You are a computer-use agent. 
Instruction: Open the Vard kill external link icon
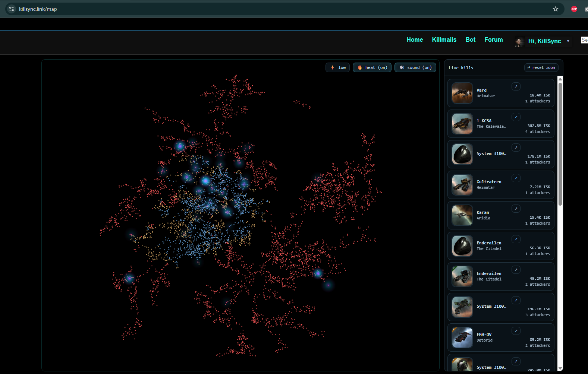click(516, 87)
